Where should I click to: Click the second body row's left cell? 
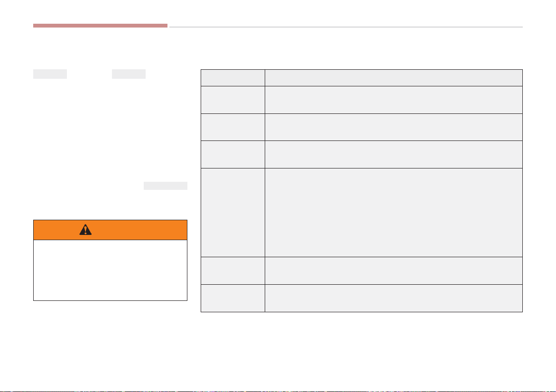point(232,127)
